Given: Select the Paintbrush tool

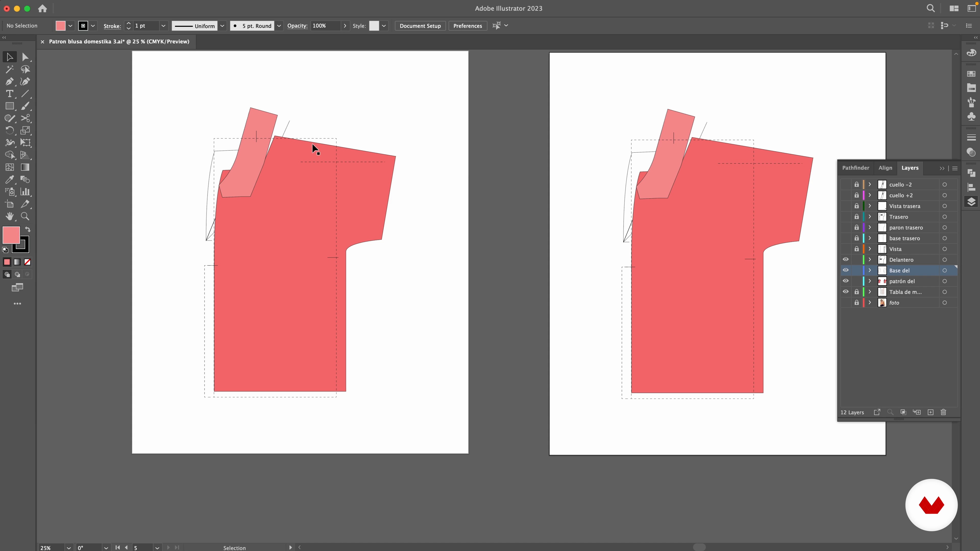Looking at the screenshot, I should (x=25, y=106).
